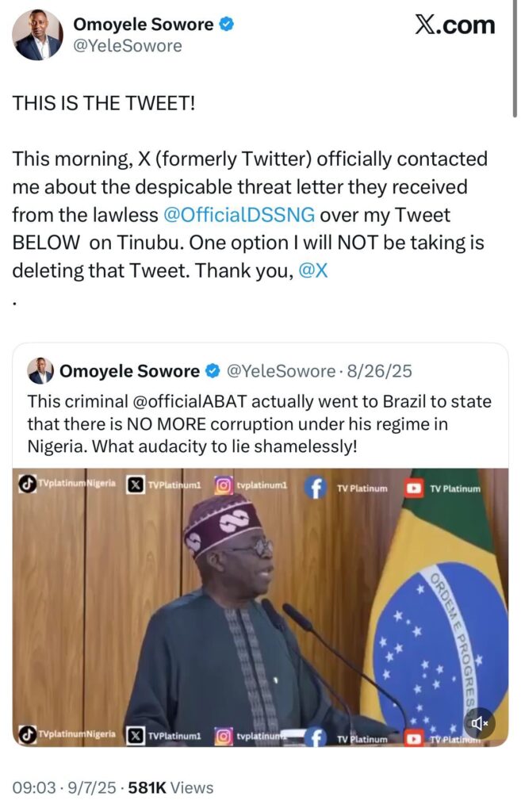
Task: Click the Instagram logo in video's upper watermark bar
Action: coord(224,485)
